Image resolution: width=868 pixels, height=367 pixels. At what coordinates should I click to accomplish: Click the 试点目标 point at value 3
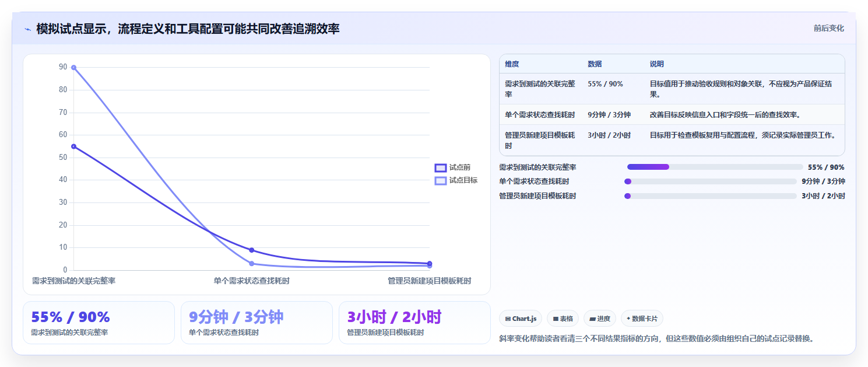click(x=251, y=264)
